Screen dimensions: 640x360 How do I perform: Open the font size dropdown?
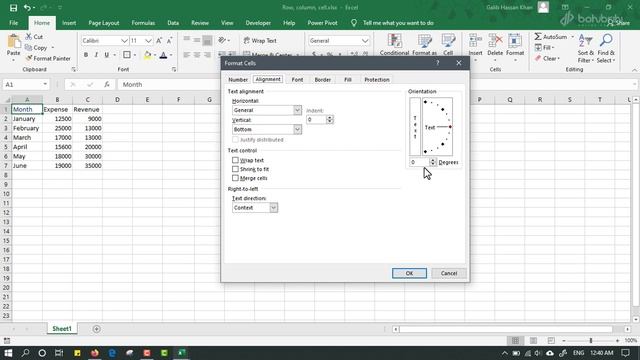click(x=149, y=41)
